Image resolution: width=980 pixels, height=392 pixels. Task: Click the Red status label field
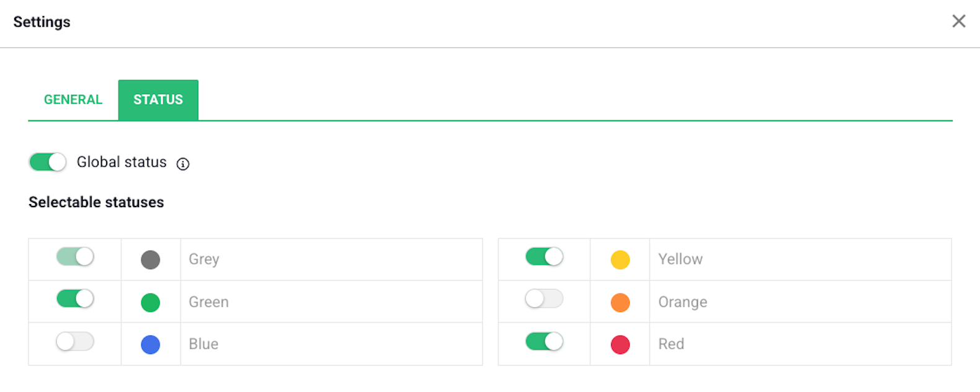click(800, 344)
